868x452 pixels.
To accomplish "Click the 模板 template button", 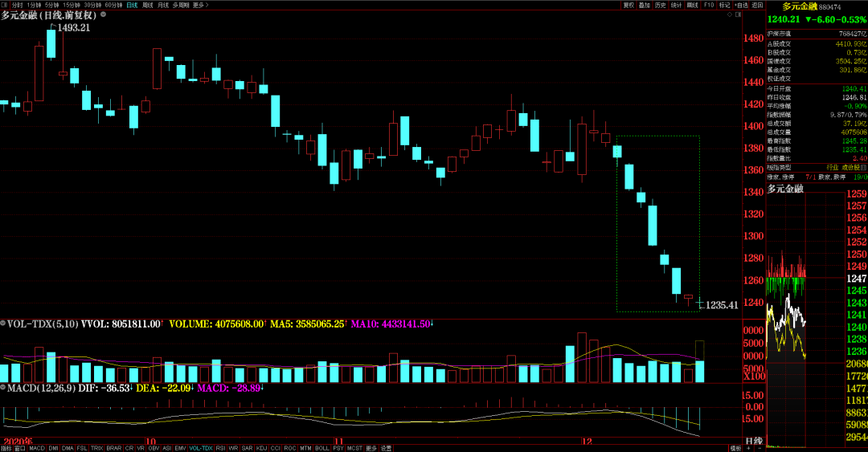I will coord(735,448).
